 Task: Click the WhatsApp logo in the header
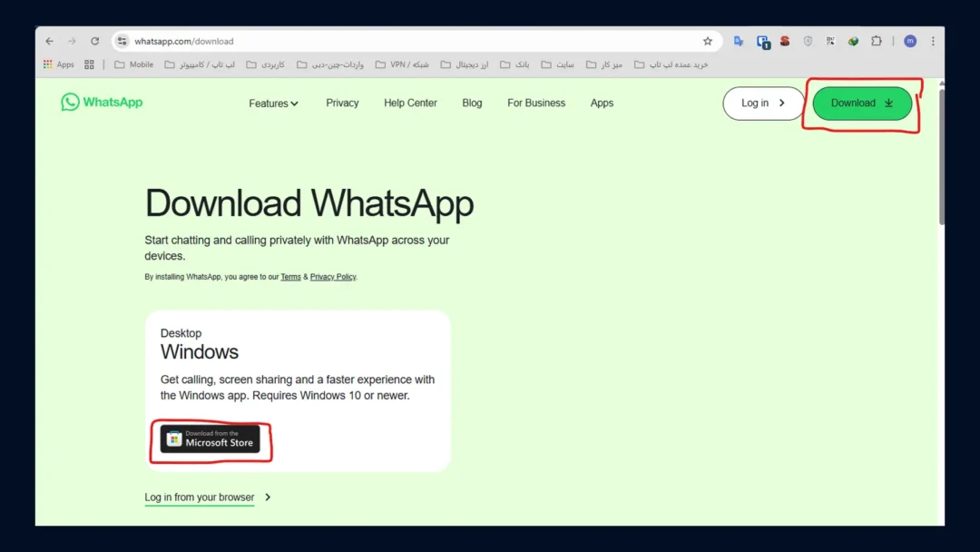pyautogui.click(x=102, y=103)
